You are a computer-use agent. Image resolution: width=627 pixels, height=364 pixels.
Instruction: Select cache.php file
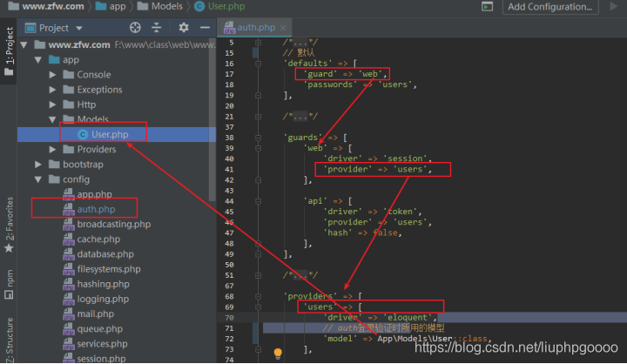[x=91, y=239]
